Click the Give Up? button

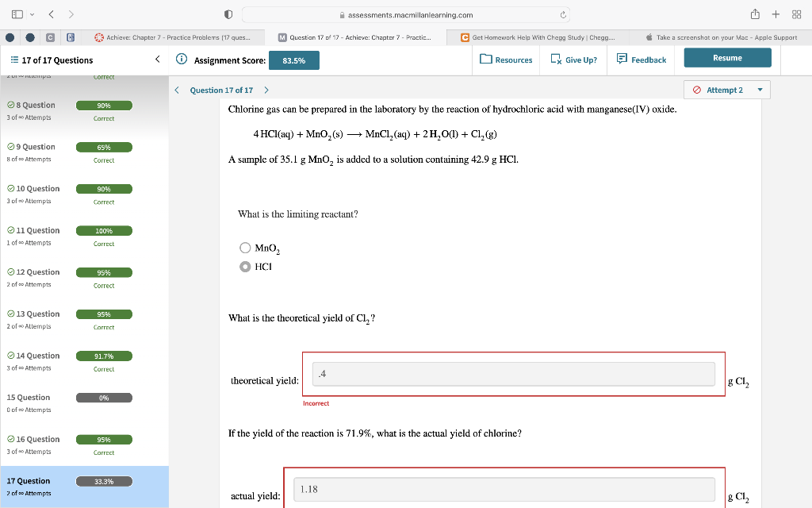pyautogui.click(x=573, y=60)
